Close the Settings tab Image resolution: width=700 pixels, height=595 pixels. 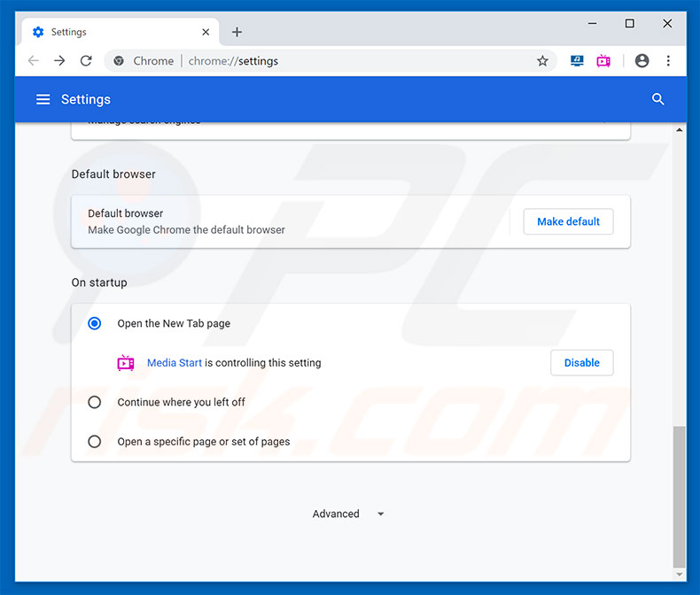(206, 32)
